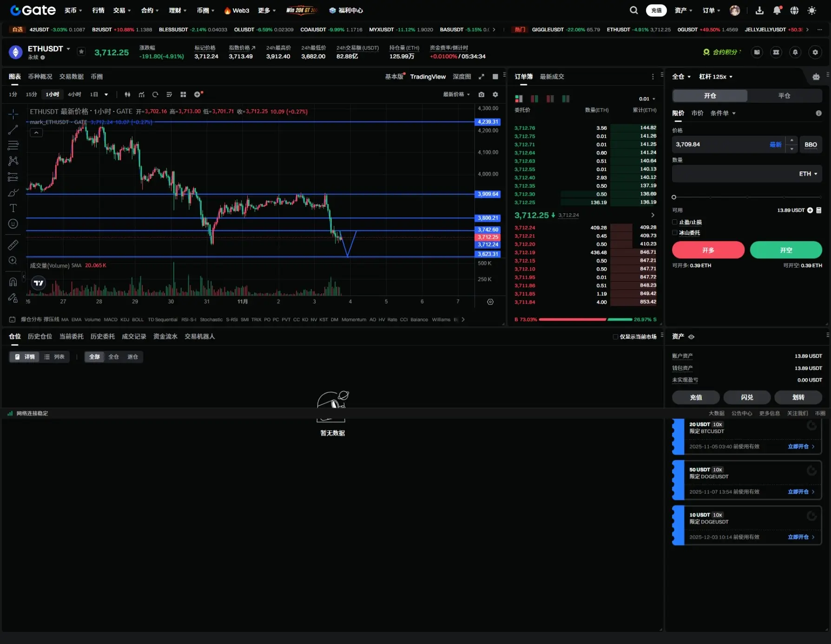Screen dimensions: 831x644
Task: Click 划转 transfer button
Action: click(798, 397)
